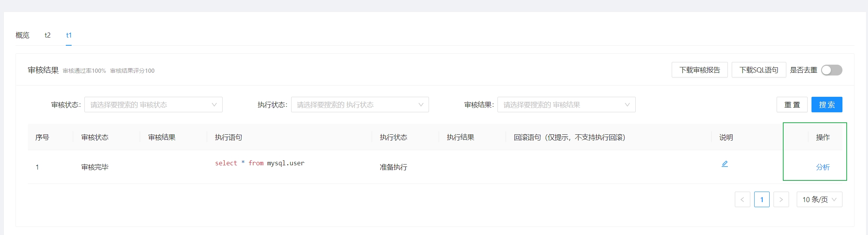Edit the description with the pencil icon
This screenshot has width=868, height=235.
point(725,164)
